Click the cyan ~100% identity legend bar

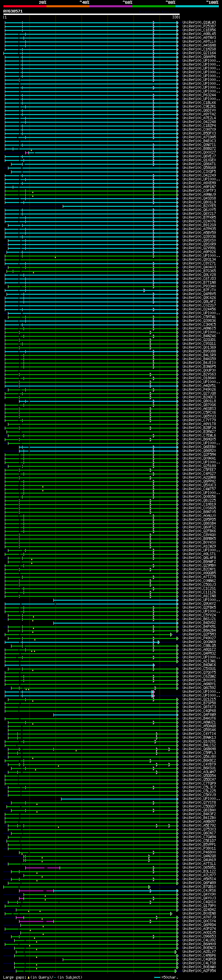point(197,6)
